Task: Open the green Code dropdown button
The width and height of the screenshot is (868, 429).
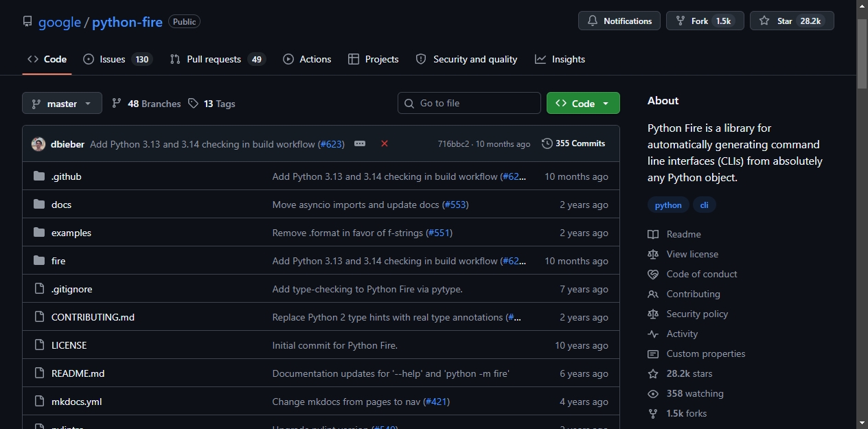Action: (583, 103)
